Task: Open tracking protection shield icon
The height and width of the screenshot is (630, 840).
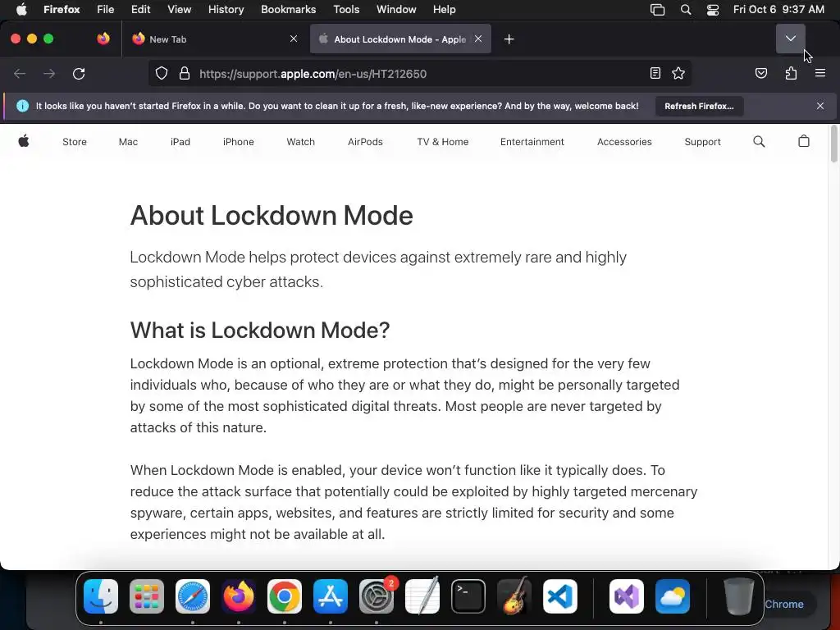Action: coord(162,73)
